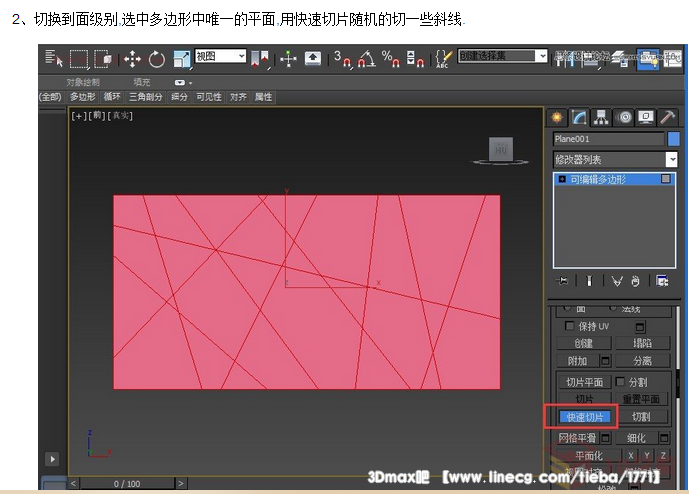The width and height of the screenshot is (689, 494).
Task: Click the Pin Stack icon
Action: point(562,281)
